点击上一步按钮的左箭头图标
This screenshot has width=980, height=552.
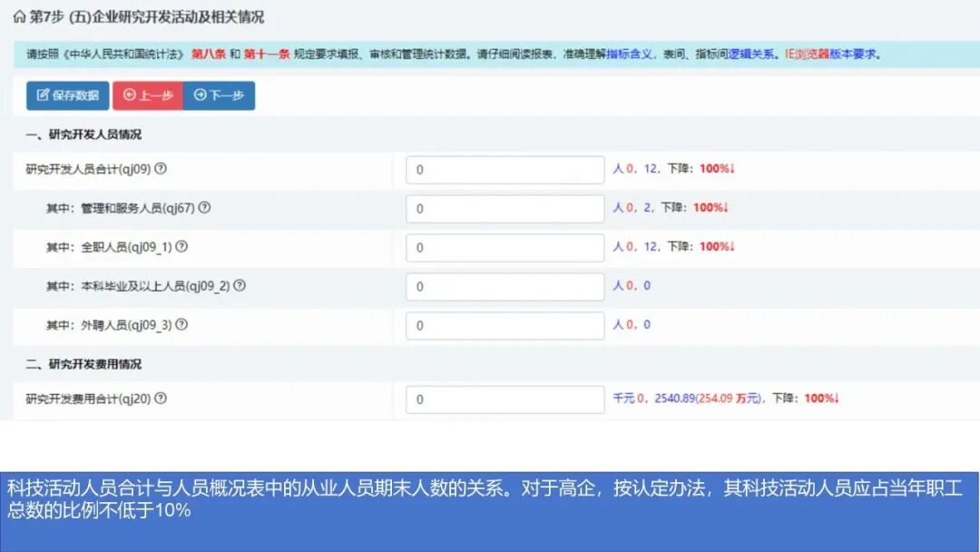[129, 94]
